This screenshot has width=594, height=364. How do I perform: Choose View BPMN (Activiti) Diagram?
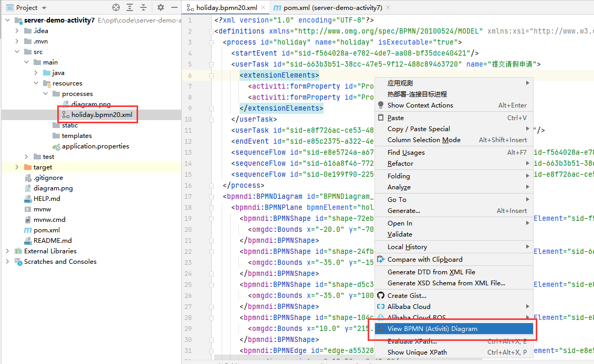454,329
